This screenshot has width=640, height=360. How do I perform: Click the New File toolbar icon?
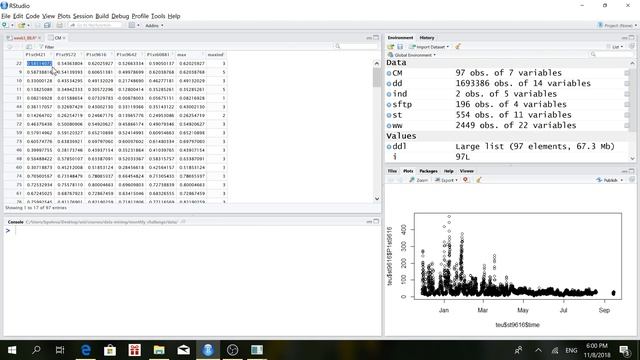pyautogui.click(x=5, y=25)
